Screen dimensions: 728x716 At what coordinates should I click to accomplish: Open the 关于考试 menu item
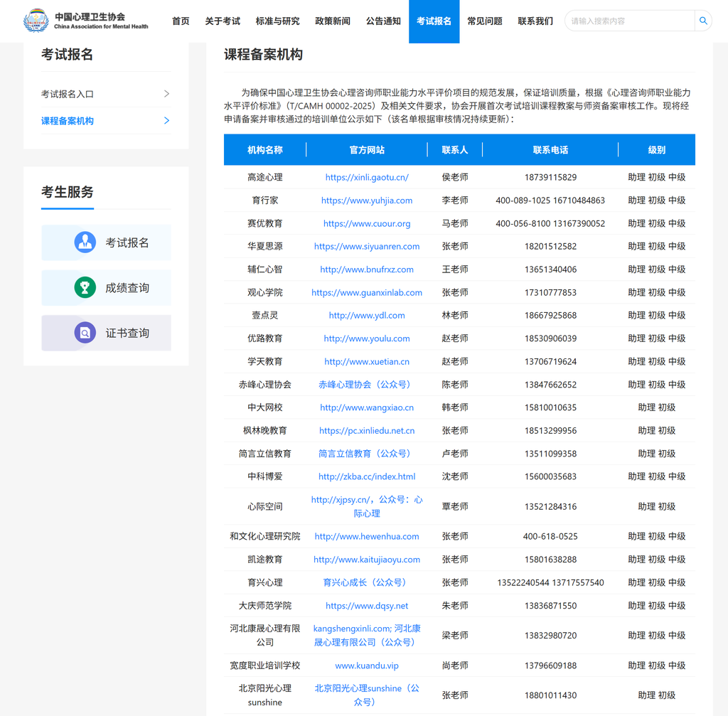(x=223, y=21)
